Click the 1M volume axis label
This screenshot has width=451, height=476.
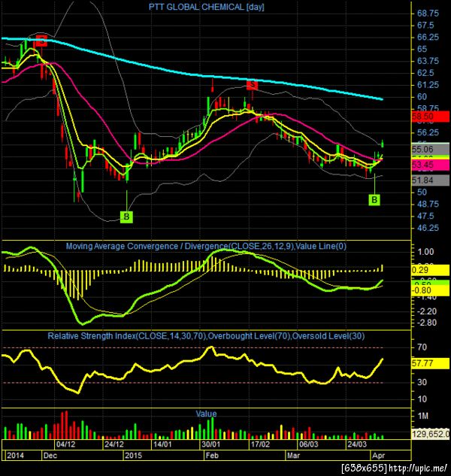[422, 416]
